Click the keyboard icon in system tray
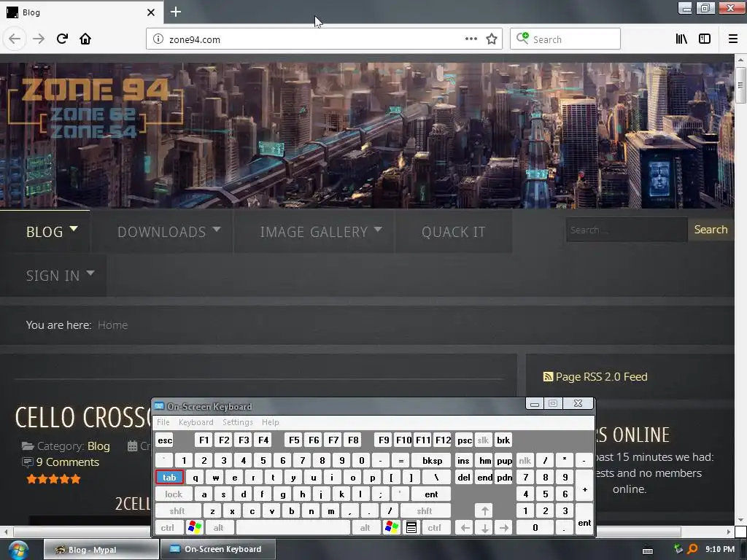Image resolution: width=747 pixels, height=560 pixels. tap(648, 550)
